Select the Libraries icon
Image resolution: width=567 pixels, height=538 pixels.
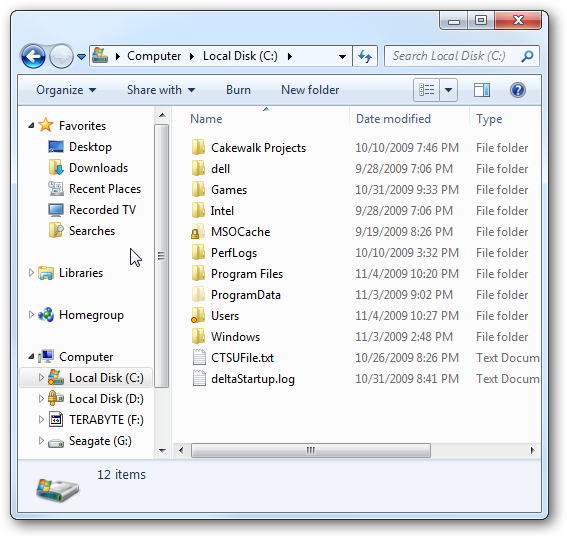click(x=46, y=273)
